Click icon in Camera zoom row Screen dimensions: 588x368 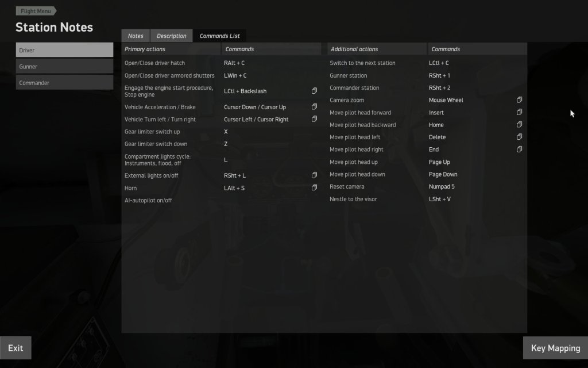click(x=519, y=100)
